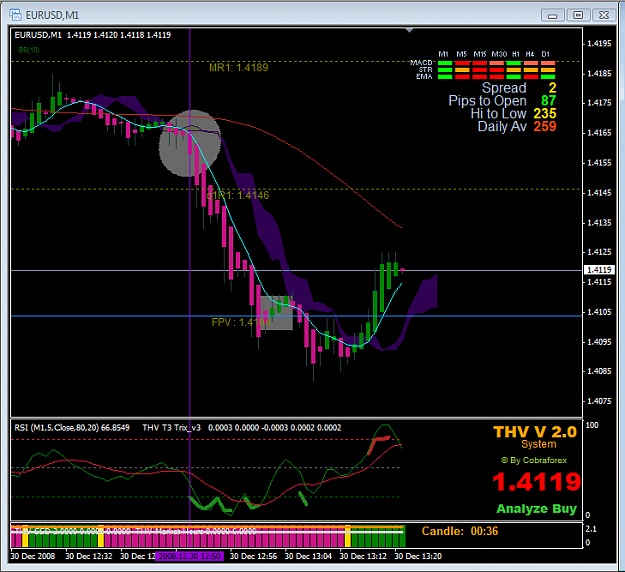625x572 pixels.
Task: Click the large red 1.4119 price display
Action: point(537,482)
